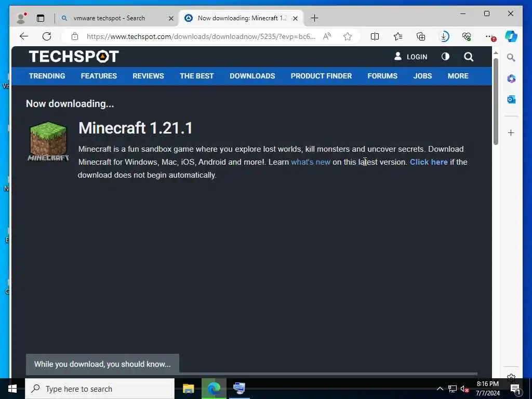Click the Minecraft grass block image
Screen dimensions: 532x399
(x=48, y=141)
